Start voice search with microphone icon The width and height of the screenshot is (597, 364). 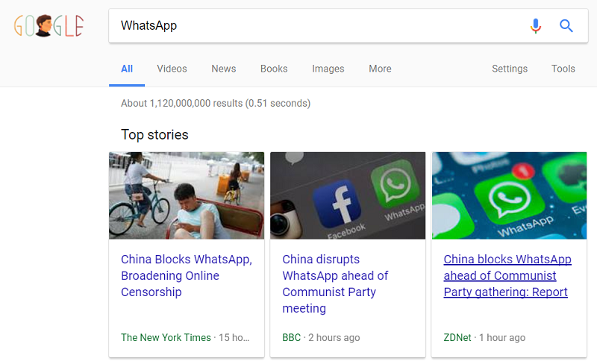pyautogui.click(x=535, y=26)
